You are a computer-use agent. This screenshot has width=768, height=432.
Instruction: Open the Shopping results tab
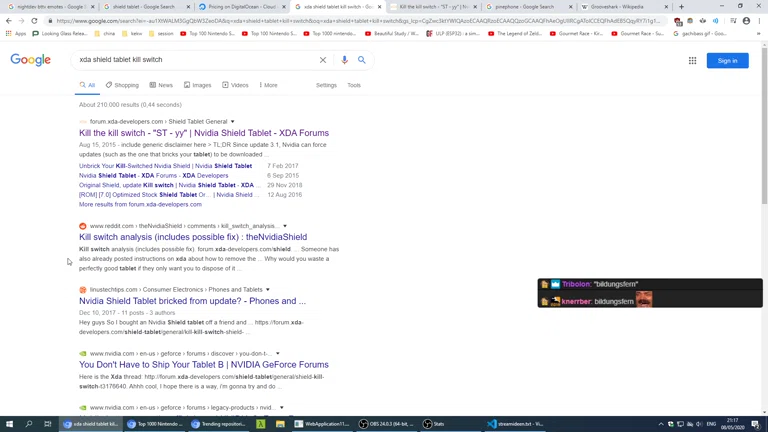pyautogui.click(x=123, y=85)
